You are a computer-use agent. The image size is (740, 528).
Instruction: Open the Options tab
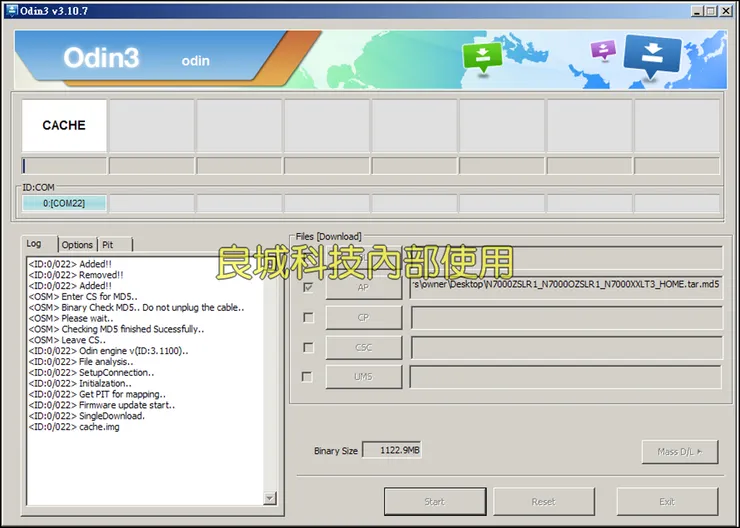(x=77, y=245)
